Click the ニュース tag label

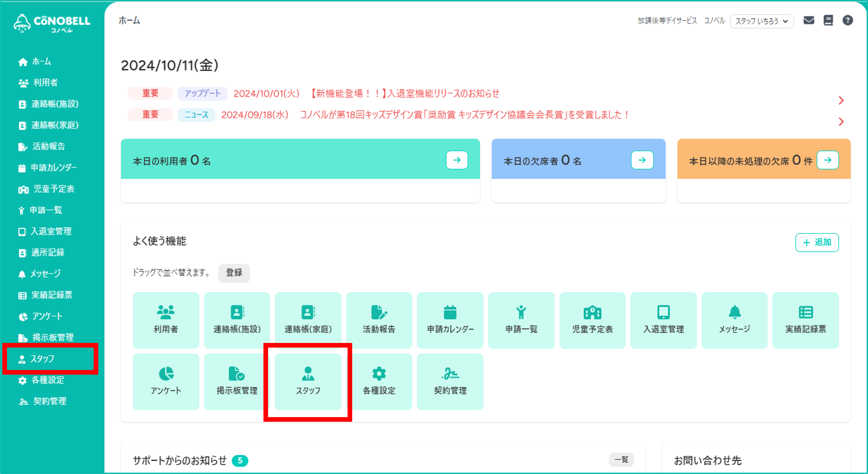click(x=197, y=115)
